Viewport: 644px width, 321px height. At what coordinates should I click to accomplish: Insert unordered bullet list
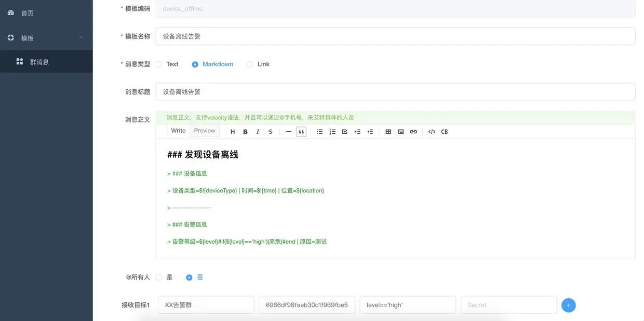click(x=320, y=132)
